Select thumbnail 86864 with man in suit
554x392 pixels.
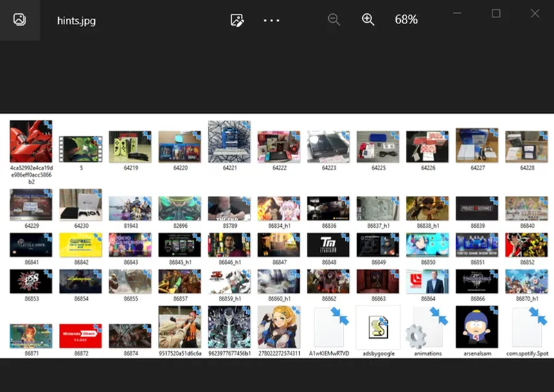point(427,281)
